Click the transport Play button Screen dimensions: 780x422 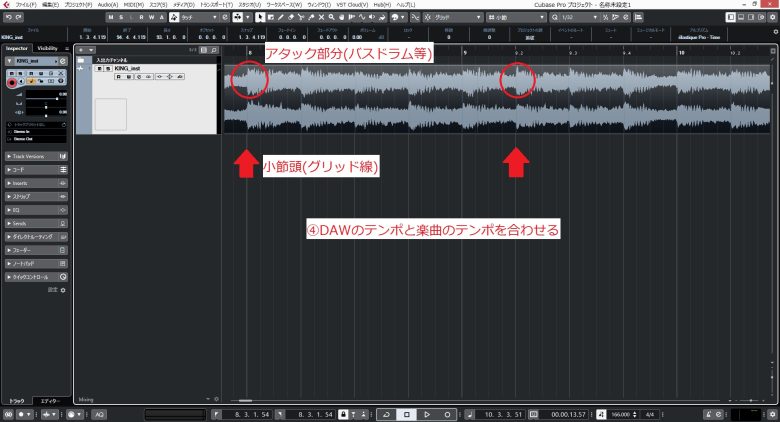427,414
